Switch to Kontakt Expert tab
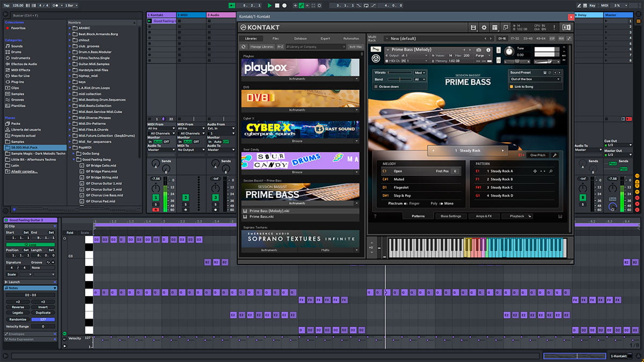The image size is (644, 362). [325, 39]
